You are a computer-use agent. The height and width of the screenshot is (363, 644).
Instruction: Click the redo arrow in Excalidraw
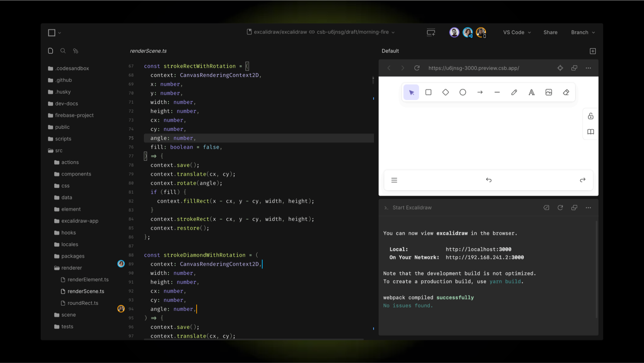click(x=583, y=180)
